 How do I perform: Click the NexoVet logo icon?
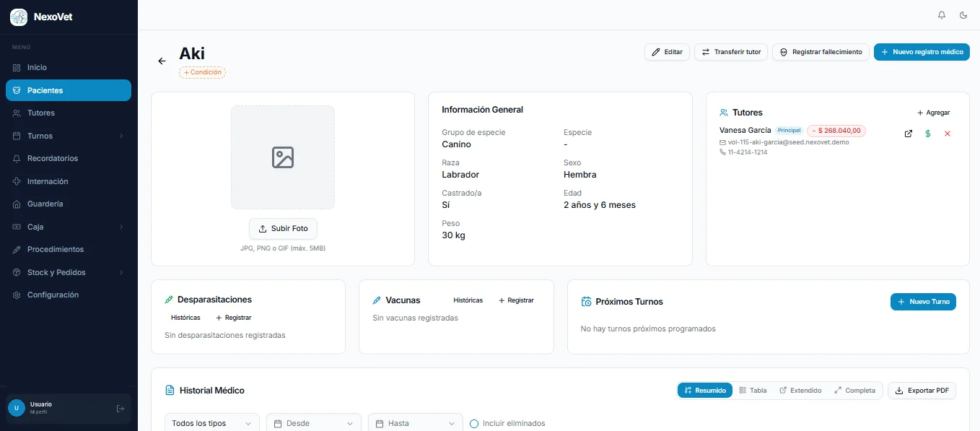(19, 17)
